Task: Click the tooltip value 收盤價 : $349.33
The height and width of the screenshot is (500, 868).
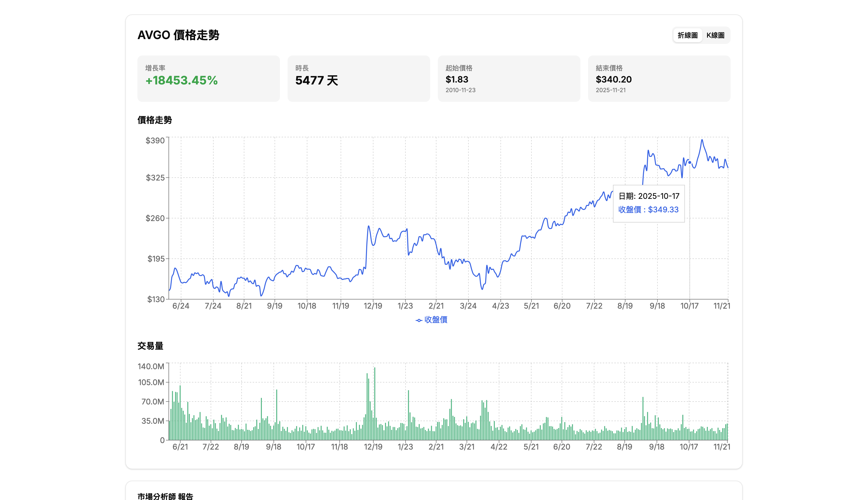Action: [648, 209]
